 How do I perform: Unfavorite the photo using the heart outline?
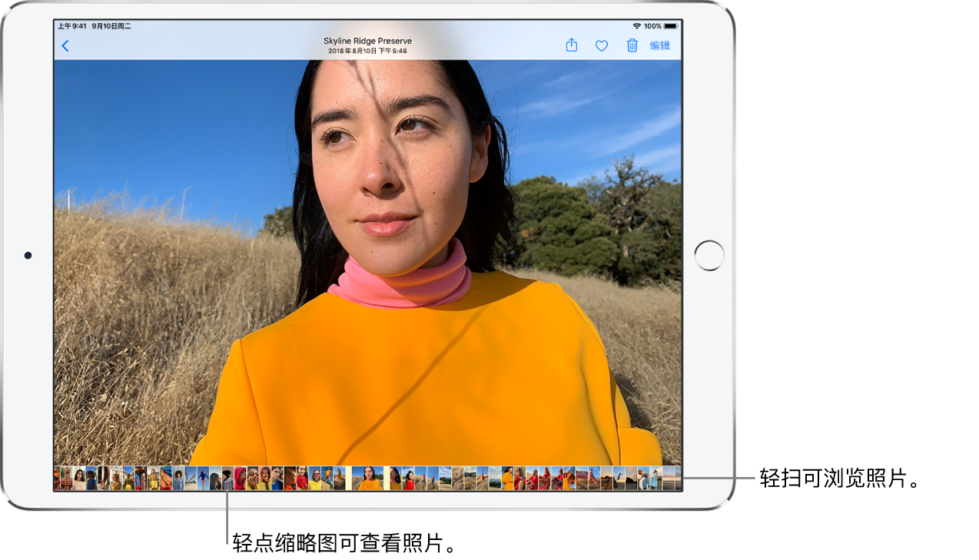[x=602, y=45]
